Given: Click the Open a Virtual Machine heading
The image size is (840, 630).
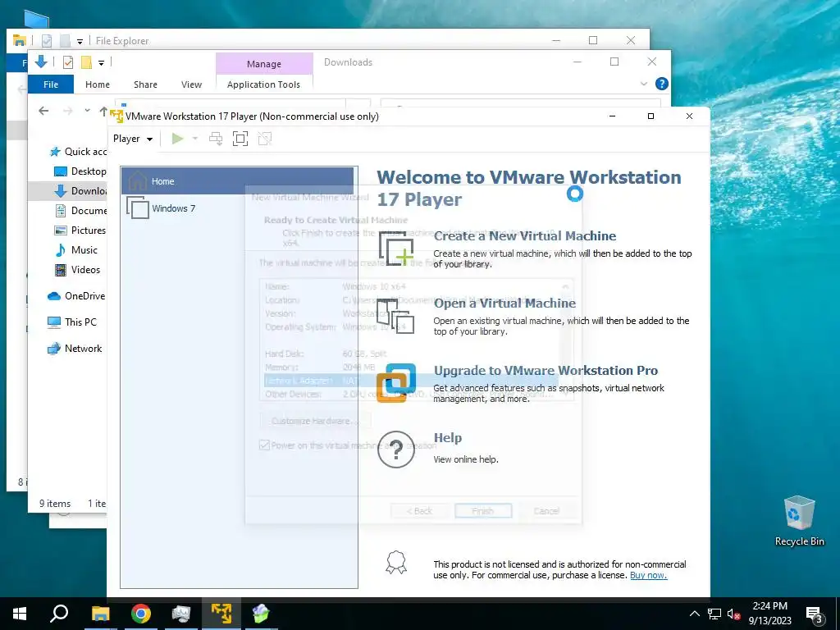Looking at the screenshot, I should pos(504,304).
